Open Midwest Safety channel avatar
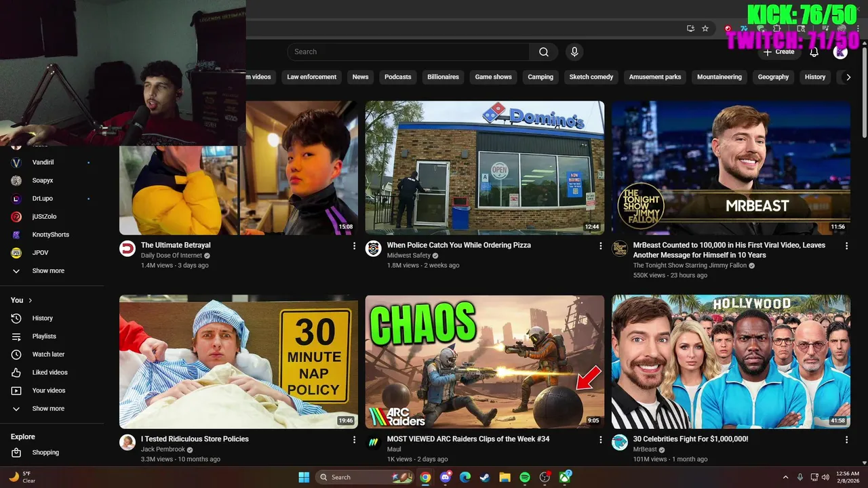The image size is (868, 488). (374, 249)
